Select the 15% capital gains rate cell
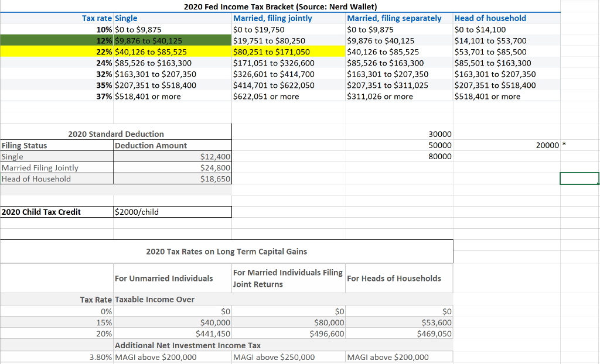Image resolution: width=600 pixels, height=364 pixels. coord(57,322)
